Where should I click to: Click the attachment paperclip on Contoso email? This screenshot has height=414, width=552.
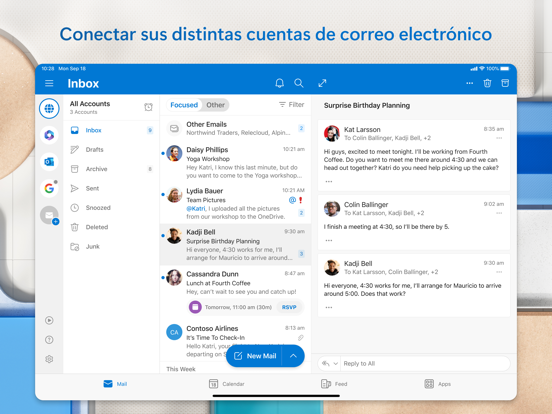pyautogui.click(x=301, y=338)
